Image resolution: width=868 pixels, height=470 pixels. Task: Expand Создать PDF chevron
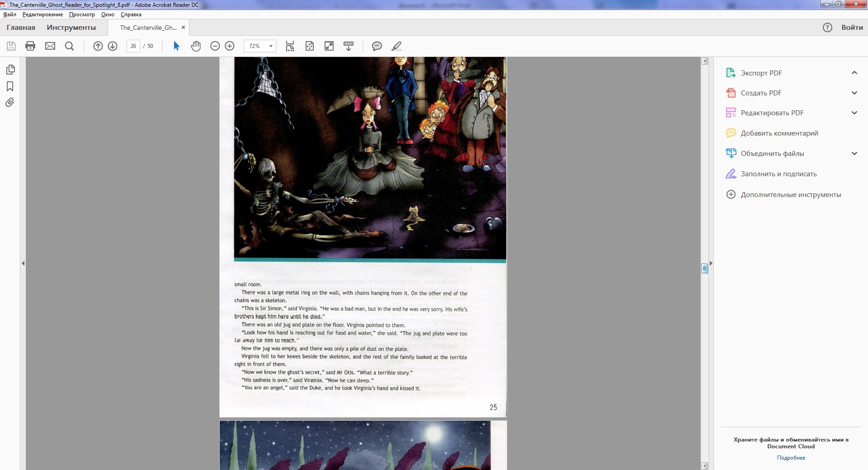[854, 93]
